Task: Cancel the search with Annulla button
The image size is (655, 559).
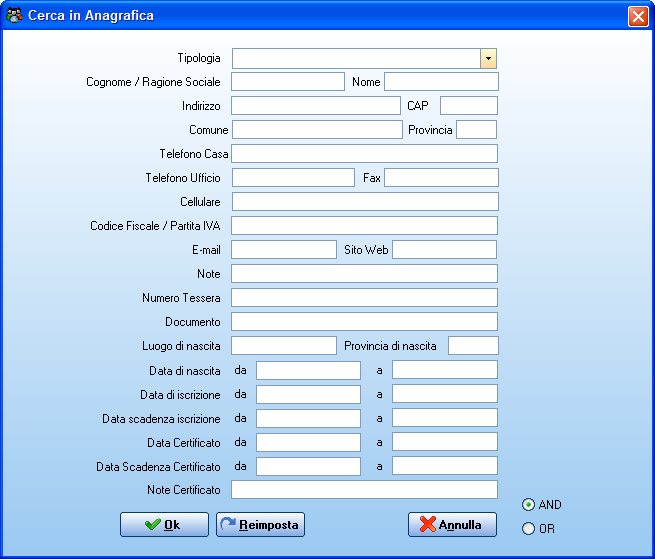Action: pyautogui.click(x=452, y=524)
